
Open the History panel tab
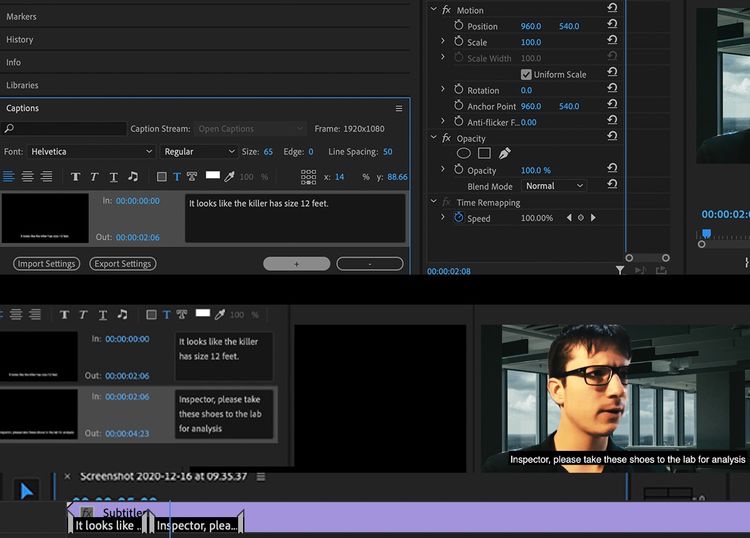[x=20, y=40]
